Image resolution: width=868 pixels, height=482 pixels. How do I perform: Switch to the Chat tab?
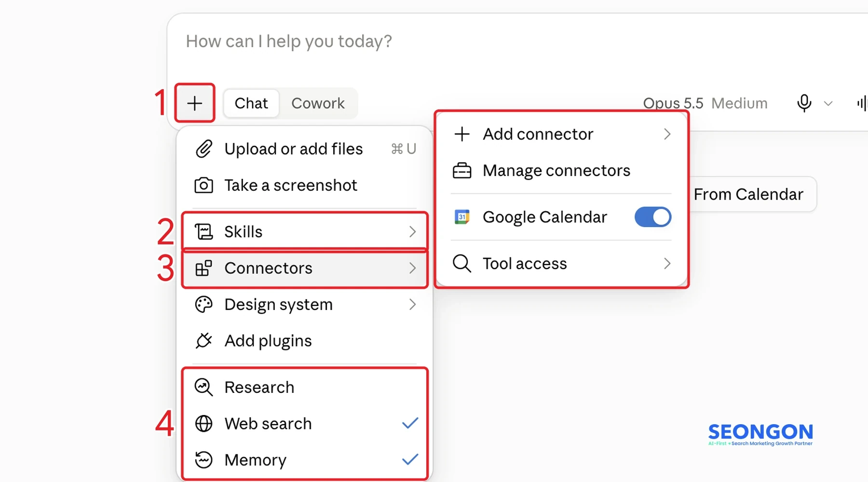pyautogui.click(x=251, y=103)
